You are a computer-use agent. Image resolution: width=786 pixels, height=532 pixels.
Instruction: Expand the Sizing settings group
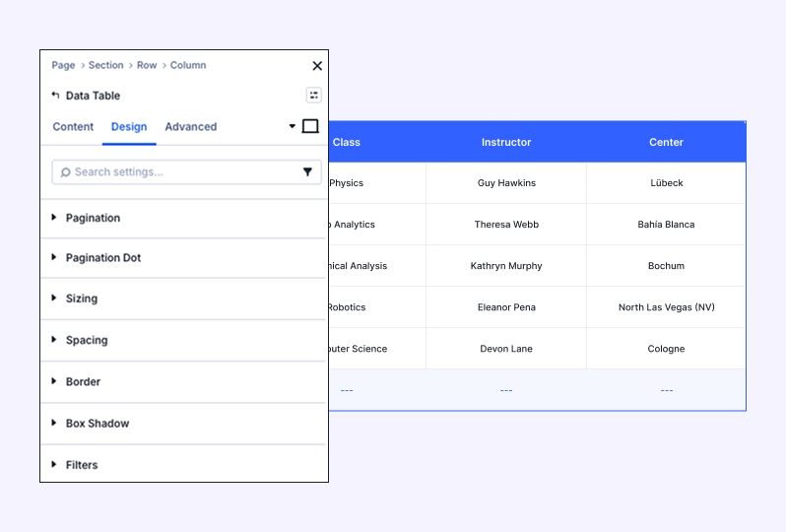pos(81,299)
